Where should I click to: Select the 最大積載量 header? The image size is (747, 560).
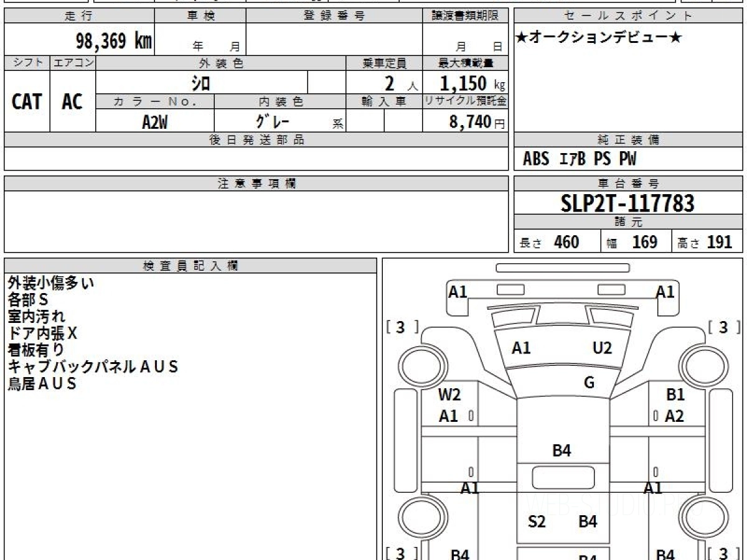tap(465, 63)
